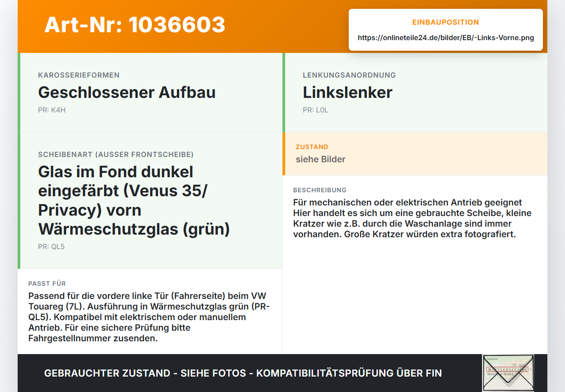Click the PR: L0L code
The height and width of the screenshot is (392, 565).
[x=316, y=110]
